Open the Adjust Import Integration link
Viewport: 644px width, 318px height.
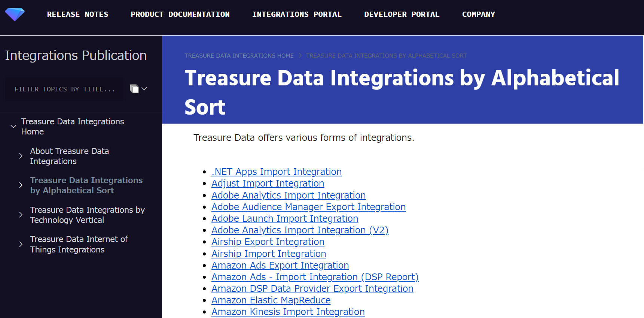(268, 184)
